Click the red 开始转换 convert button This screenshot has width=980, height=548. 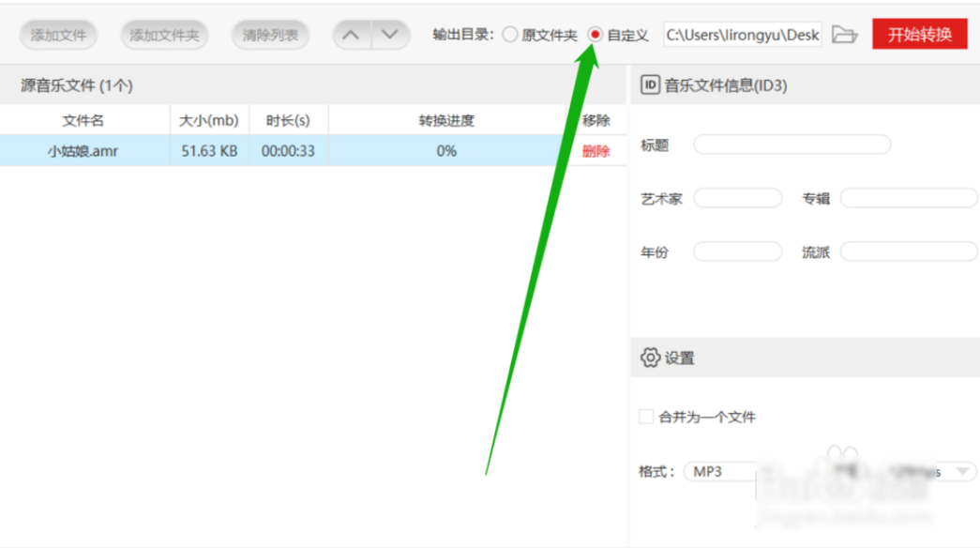(x=920, y=34)
